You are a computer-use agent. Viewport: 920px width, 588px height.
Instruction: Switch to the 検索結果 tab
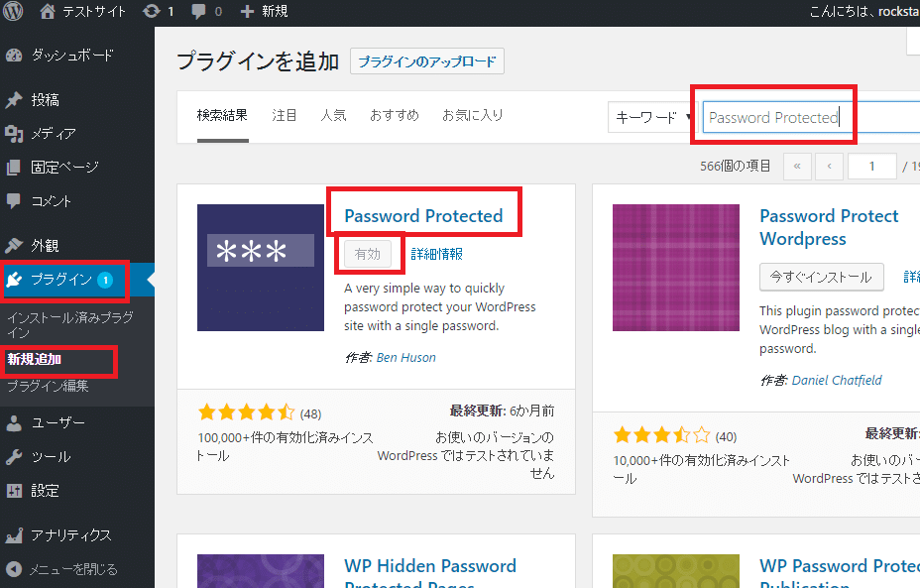(x=222, y=116)
